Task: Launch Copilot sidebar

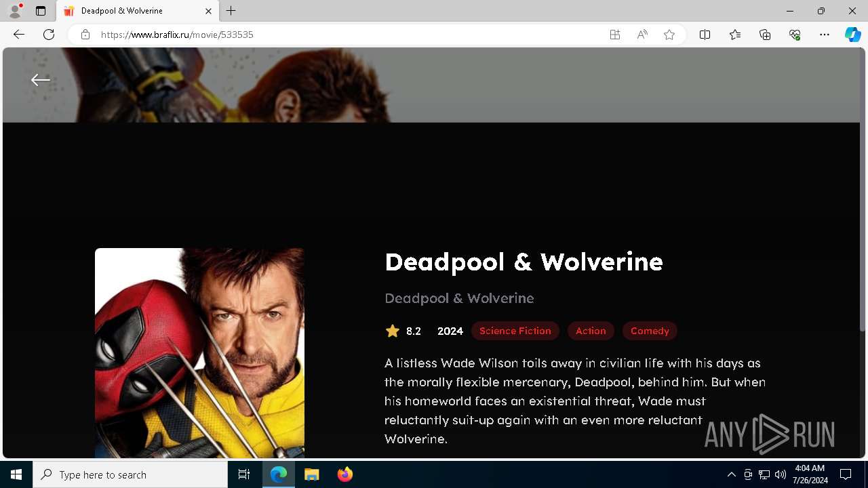Action: [x=853, y=35]
